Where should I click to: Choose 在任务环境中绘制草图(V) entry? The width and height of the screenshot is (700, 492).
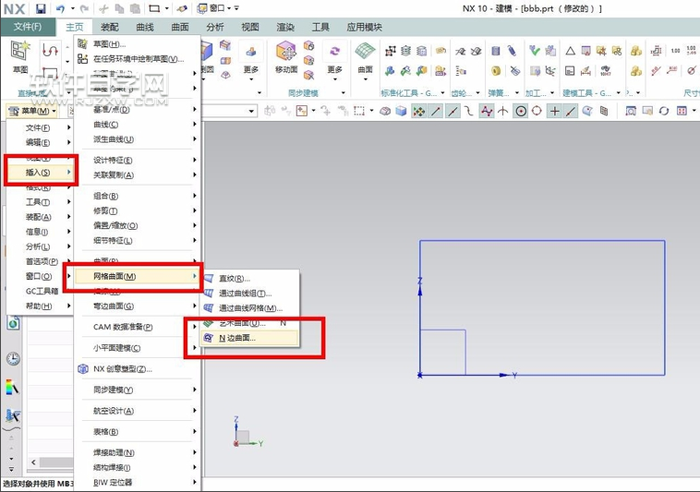coord(138,59)
